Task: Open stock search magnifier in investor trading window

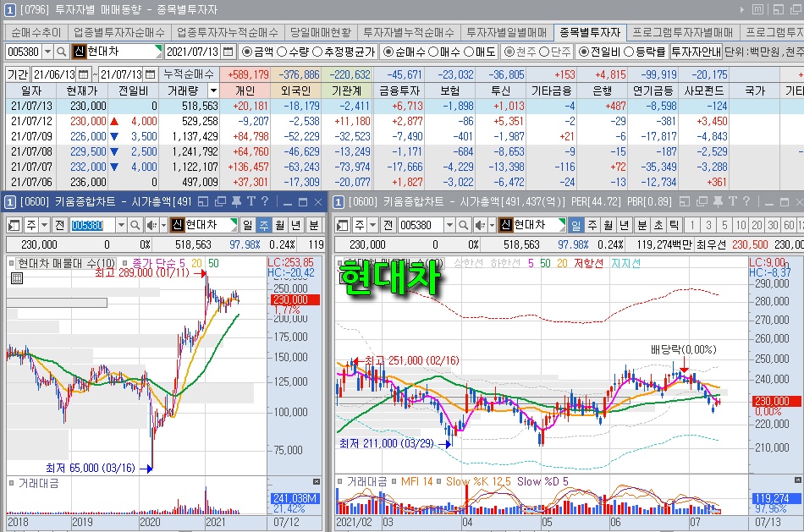Action: [x=62, y=52]
